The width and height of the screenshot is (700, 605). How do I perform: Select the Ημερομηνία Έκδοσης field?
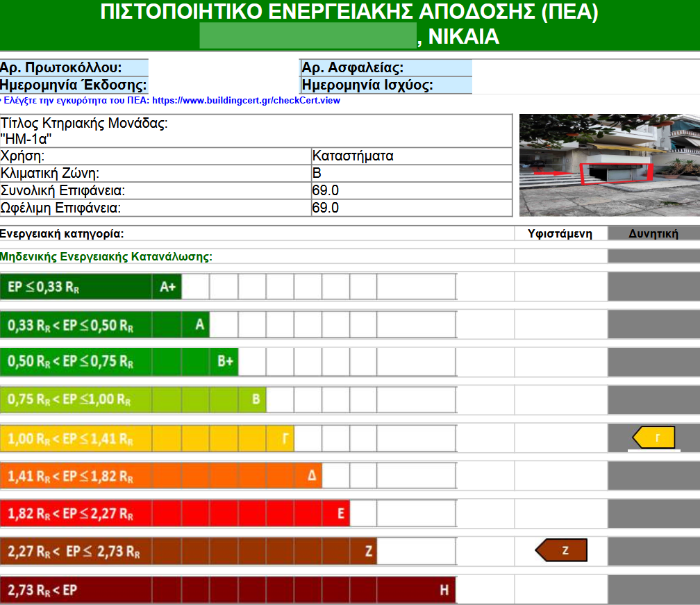coord(74,85)
